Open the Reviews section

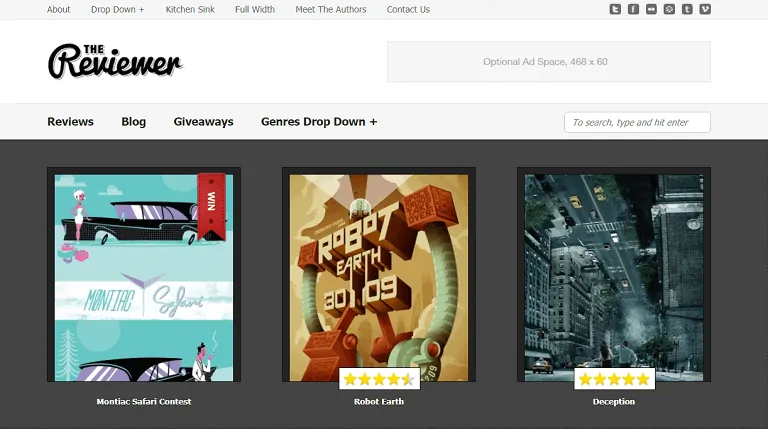pyautogui.click(x=70, y=122)
